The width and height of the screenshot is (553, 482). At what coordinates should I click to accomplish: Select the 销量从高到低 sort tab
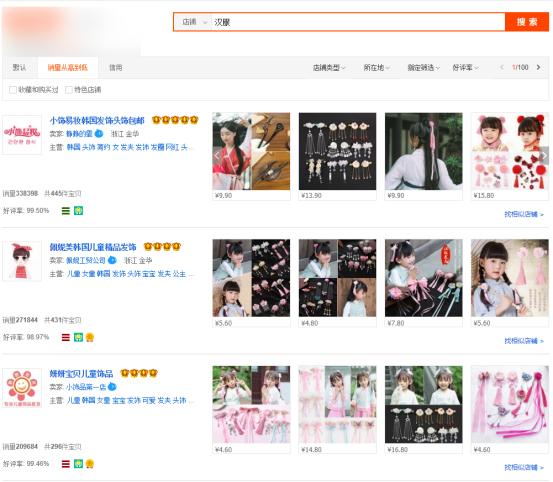(x=68, y=67)
